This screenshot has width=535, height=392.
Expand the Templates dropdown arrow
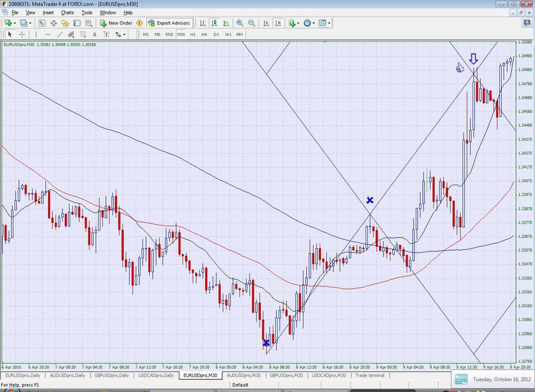tap(329, 23)
